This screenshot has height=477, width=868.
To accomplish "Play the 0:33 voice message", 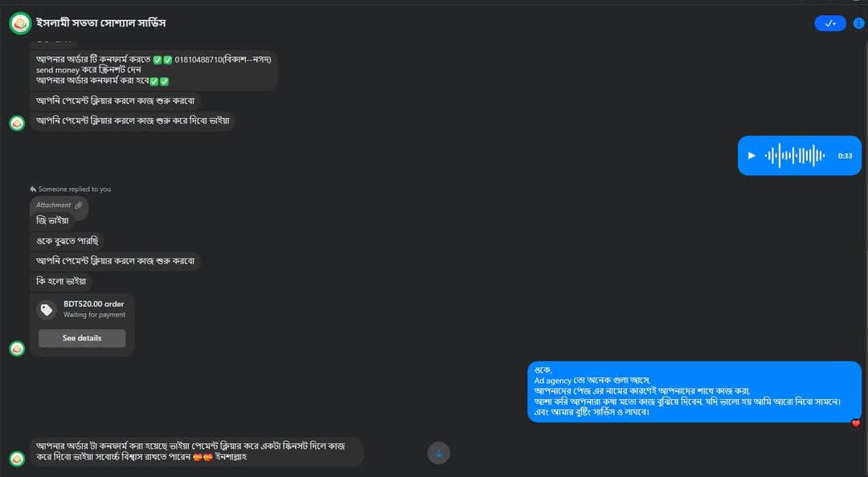I will 751,156.
